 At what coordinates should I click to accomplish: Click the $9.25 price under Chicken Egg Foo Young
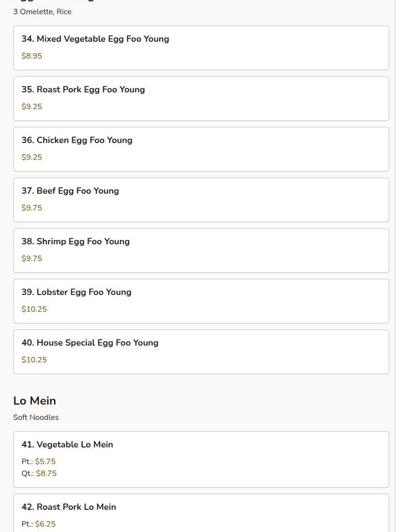(x=32, y=157)
